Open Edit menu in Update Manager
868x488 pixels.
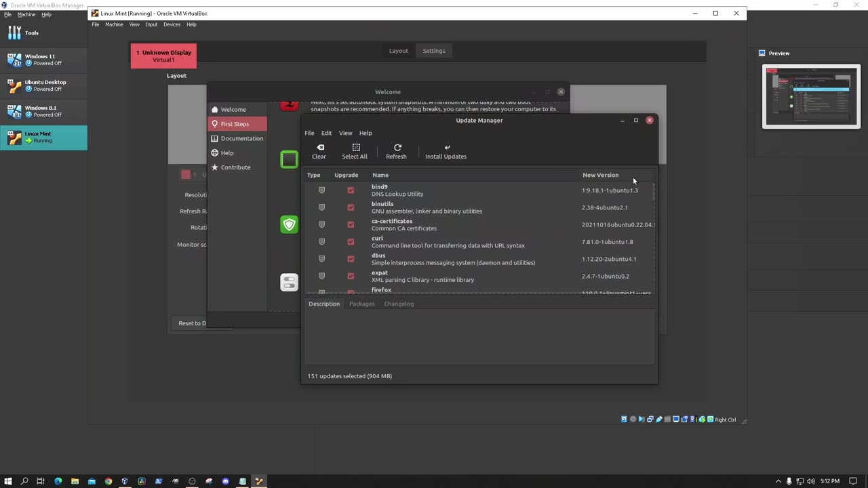tap(326, 133)
